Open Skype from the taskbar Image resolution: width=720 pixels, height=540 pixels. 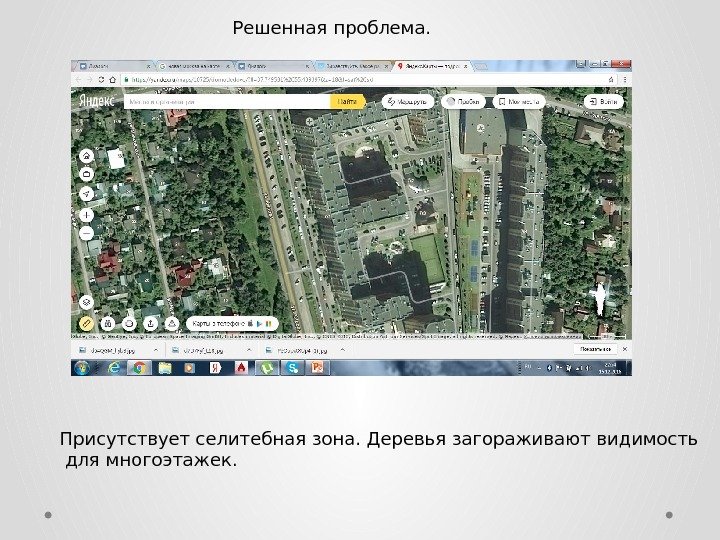click(x=292, y=368)
